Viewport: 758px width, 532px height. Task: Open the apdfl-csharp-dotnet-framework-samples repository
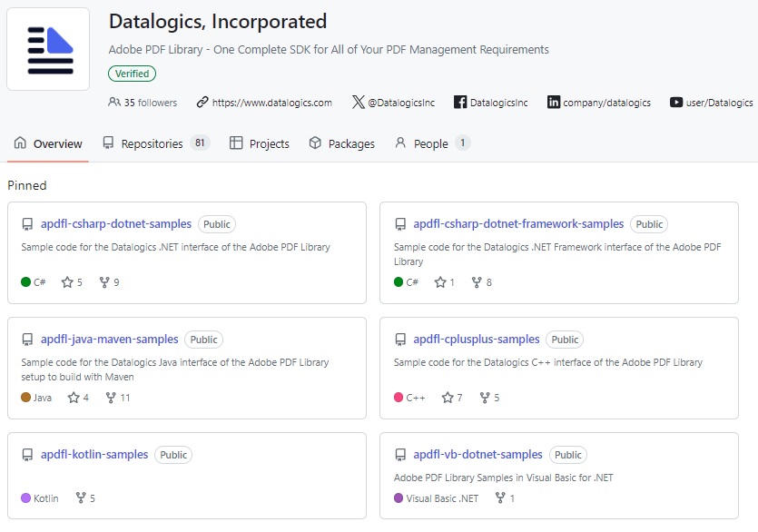point(518,224)
